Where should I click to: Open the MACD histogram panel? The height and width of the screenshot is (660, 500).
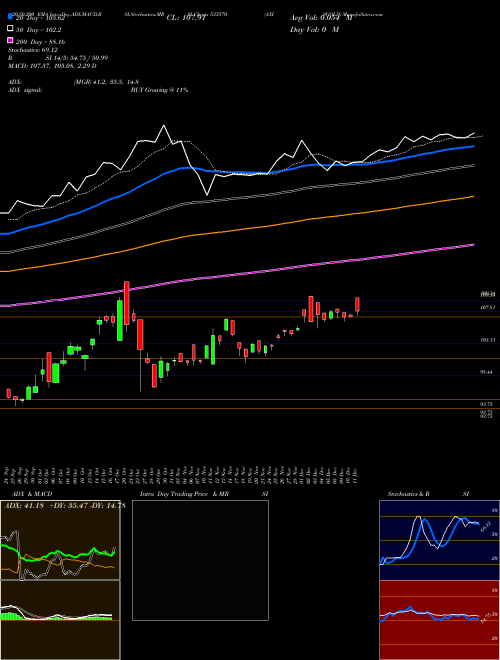(x=60, y=620)
